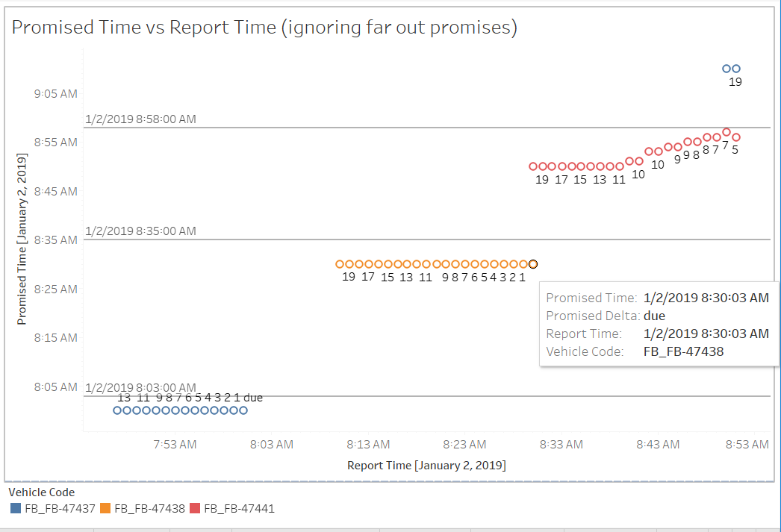Click the Report Time axis title
781x532 pixels.
coord(429,466)
